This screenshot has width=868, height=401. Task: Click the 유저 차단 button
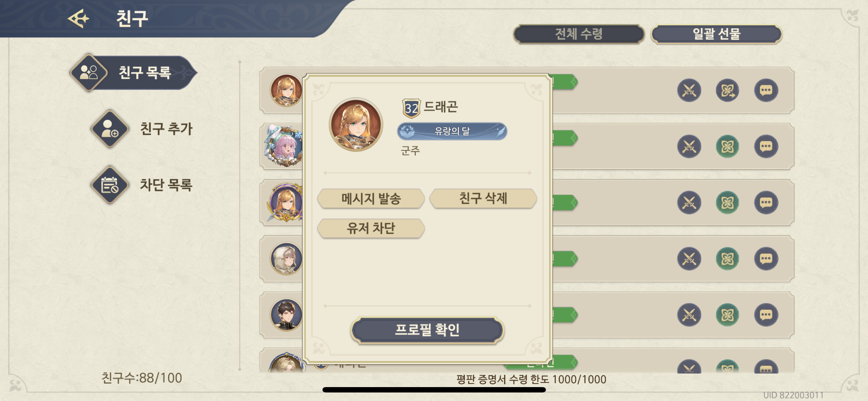[371, 228]
